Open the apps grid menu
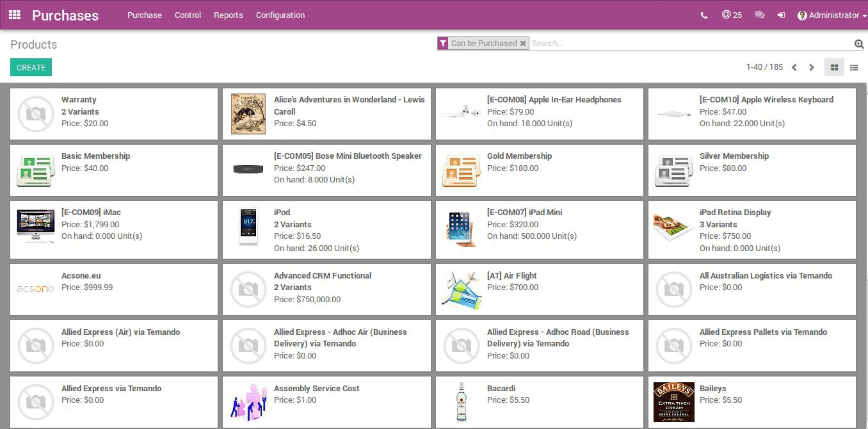The width and height of the screenshot is (868, 429). tap(14, 15)
